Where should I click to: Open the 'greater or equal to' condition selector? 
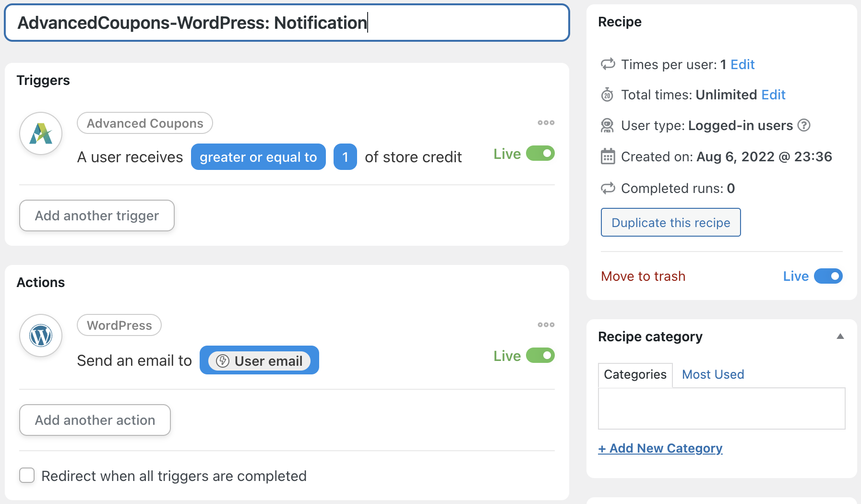tap(258, 157)
